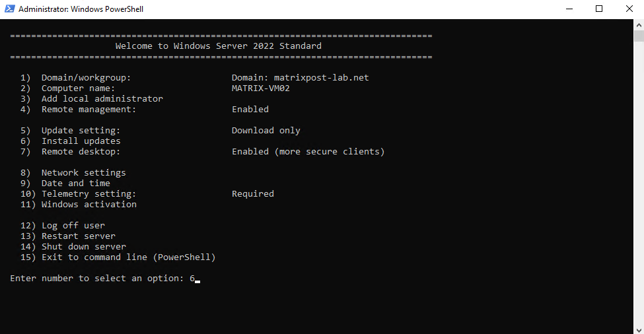
Task: Click the 'Domain/workgroup:' option label
Action: click(86, 77)
